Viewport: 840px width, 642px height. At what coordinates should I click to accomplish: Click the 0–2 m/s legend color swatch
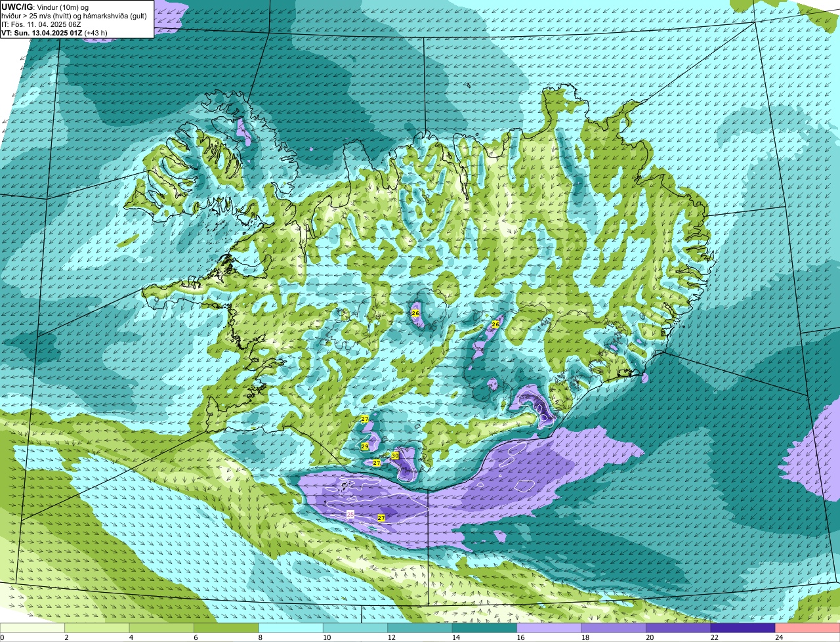[32, 628]
